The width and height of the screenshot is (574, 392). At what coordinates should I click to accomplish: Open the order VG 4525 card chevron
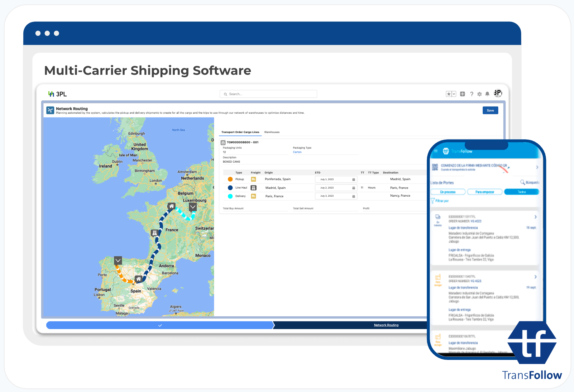coord(535,277)
